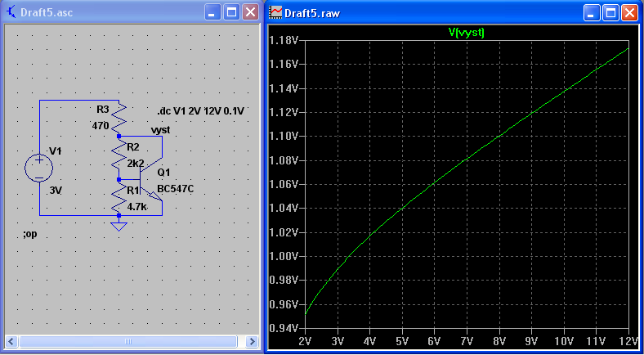The image size is (644, 355).
Task: Click the 0.94V y-axis label
Action: (x=284, y=329)
